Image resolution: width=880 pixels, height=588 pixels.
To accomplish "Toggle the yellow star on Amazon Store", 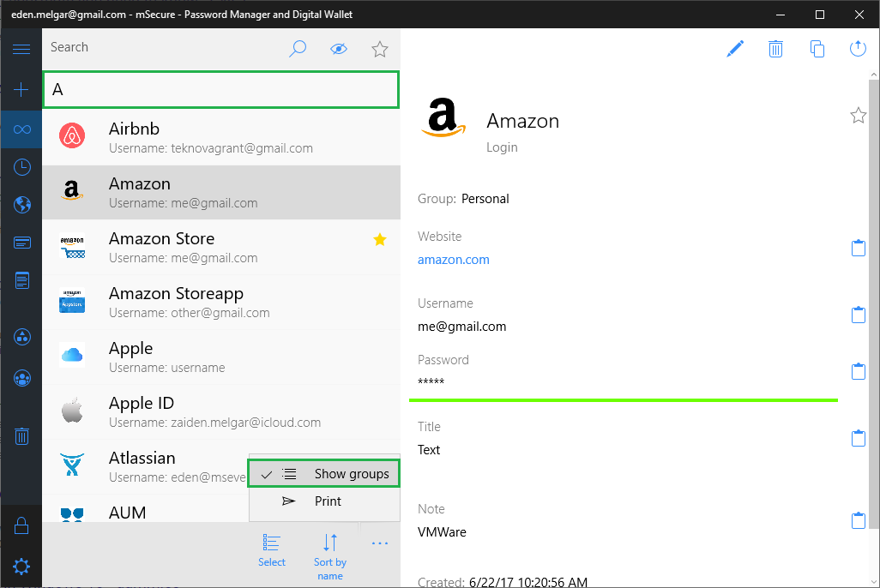I will click(380, 240).
